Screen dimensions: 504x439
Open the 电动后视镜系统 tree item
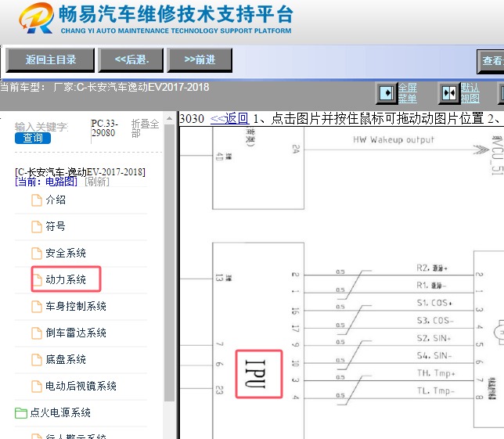[x=81, y=386]
